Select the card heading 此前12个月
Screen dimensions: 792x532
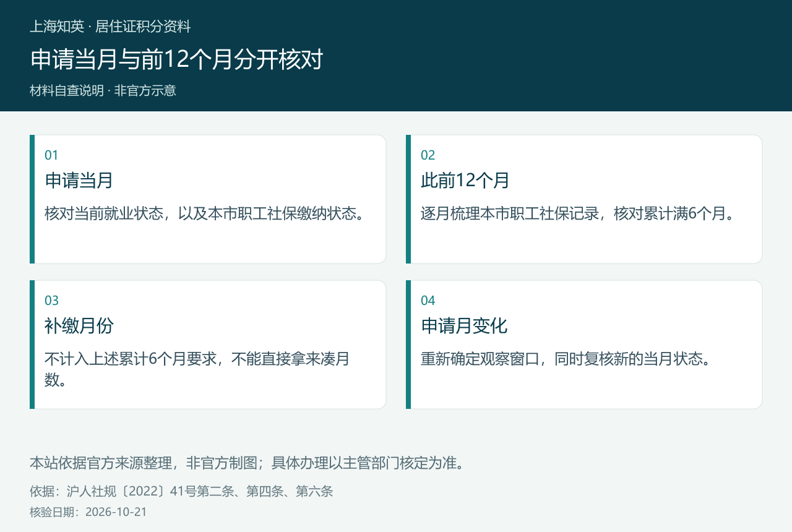(465, 181)
